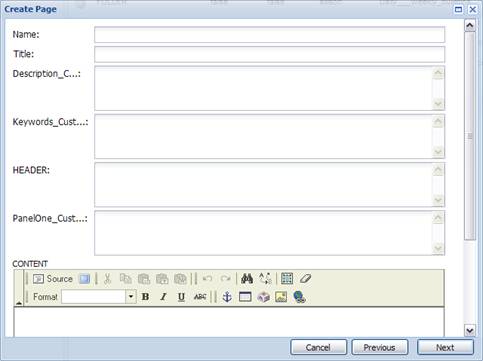
Task: Click the Replace icon
Action: [x=265, y=279]
